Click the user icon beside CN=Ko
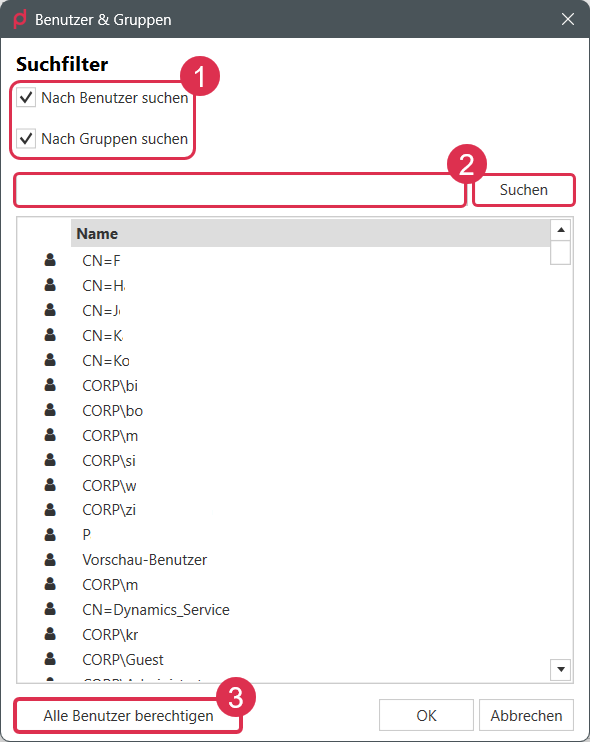The height and width of the screenshot is (742, 590). pyautogui.click(x=50, y=360)
